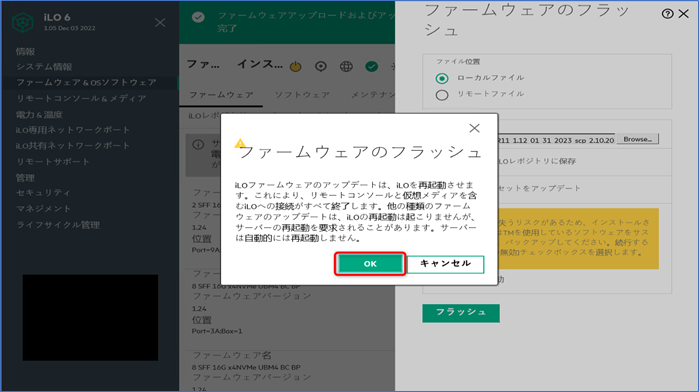This screenshot has width=699, height=392.
Task: Collapse the iLO navigation sidebar
Action: 160,22
